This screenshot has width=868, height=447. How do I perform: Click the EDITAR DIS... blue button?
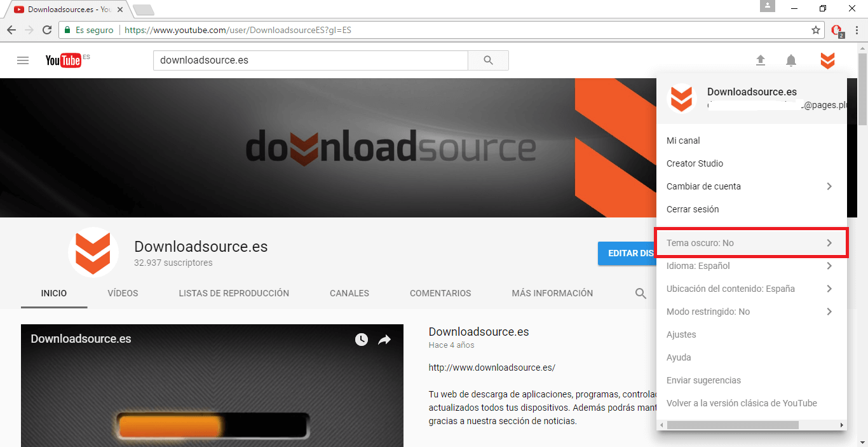(x=627, y=253)
